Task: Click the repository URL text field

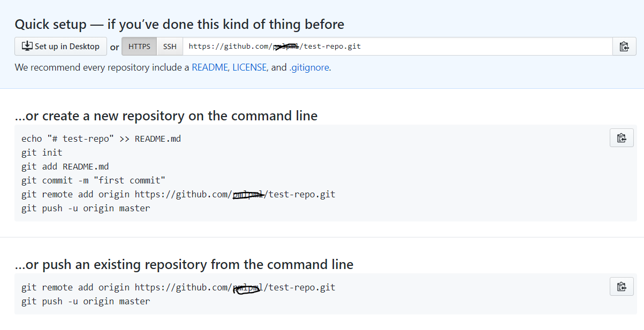Action: tap(397, 47)
